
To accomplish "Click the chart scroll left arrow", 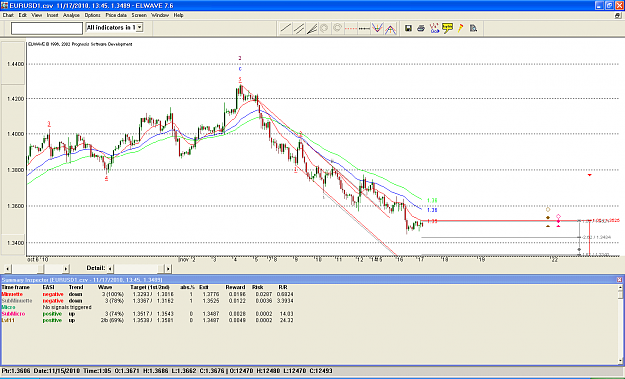I will [8, 269].
